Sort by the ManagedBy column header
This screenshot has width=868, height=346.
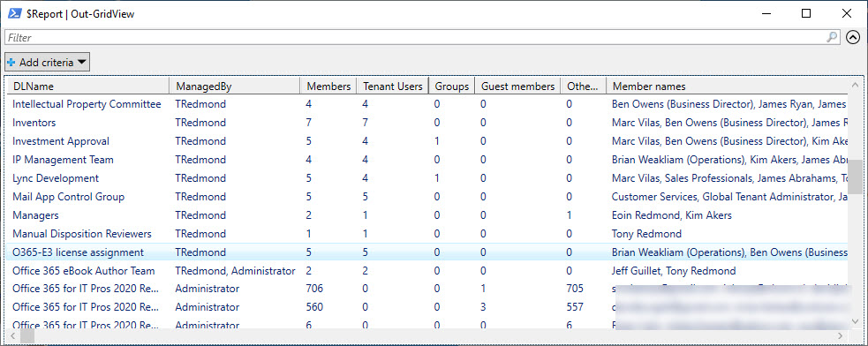[234, 86]
